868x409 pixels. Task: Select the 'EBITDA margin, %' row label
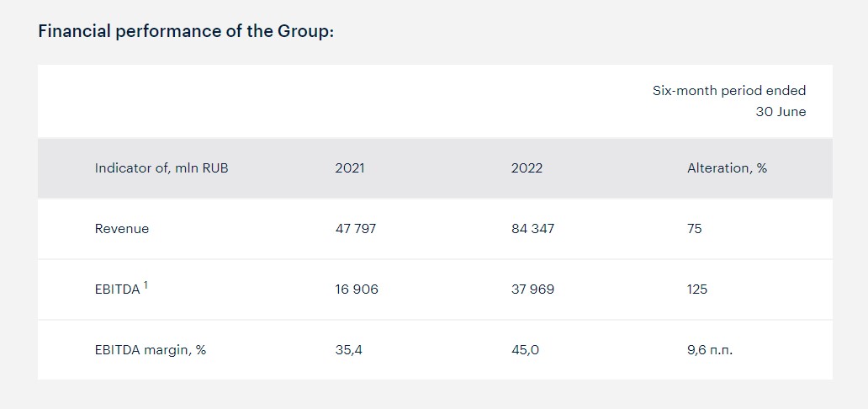[151, 350]
